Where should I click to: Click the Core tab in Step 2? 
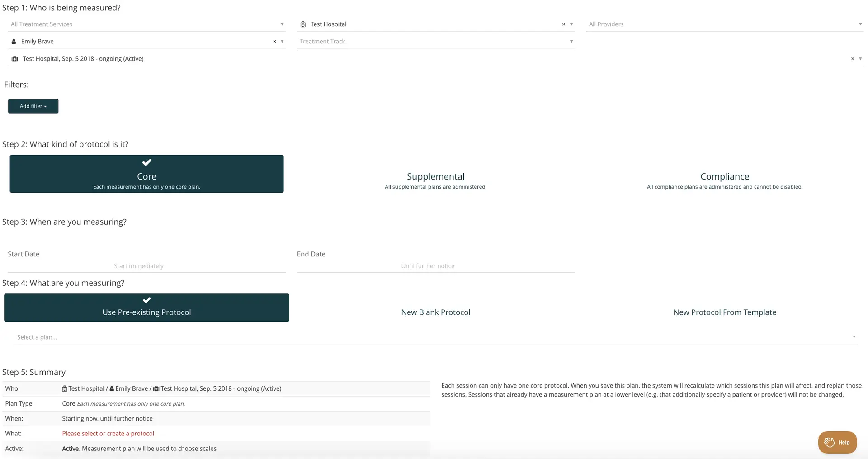[x=146, y=176]
